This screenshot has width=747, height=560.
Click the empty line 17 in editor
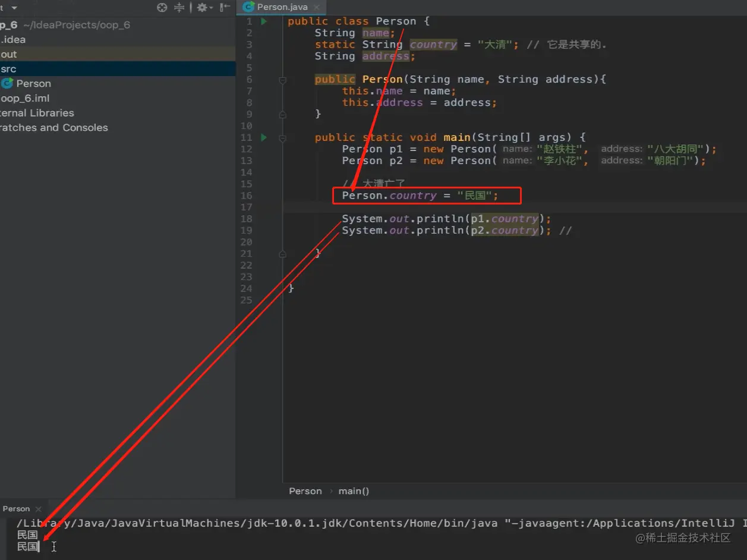click(515, 207)
